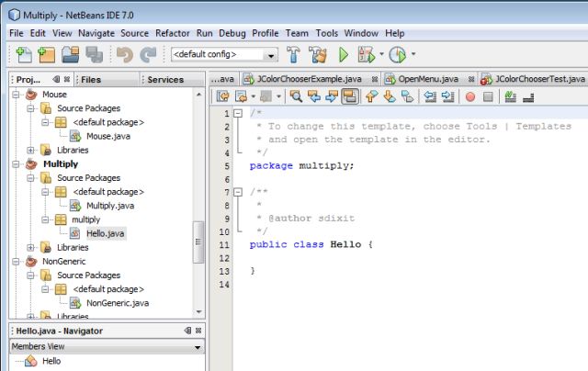
Task: Collapse the Mouse project node
Action: 16,95
